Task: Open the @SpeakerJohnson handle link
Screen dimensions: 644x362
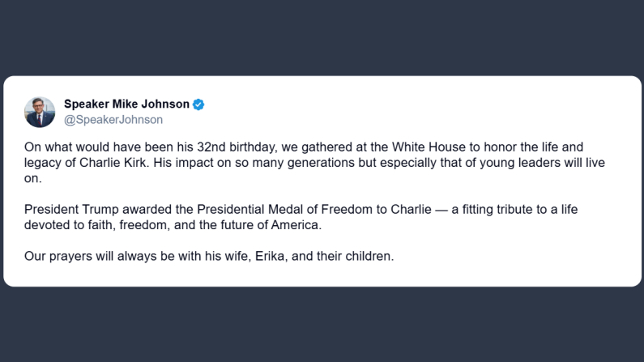Action: pos(113,120)
